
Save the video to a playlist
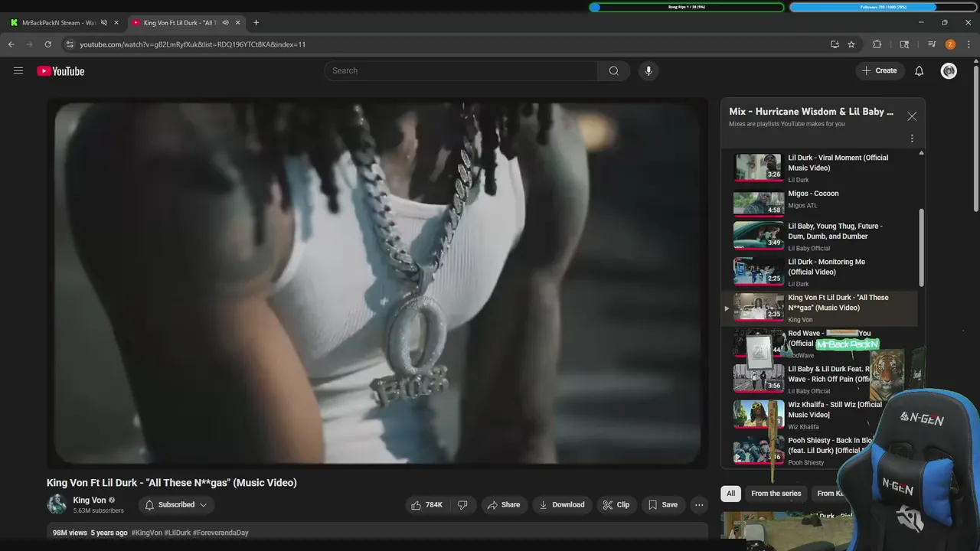pos(663,505)
